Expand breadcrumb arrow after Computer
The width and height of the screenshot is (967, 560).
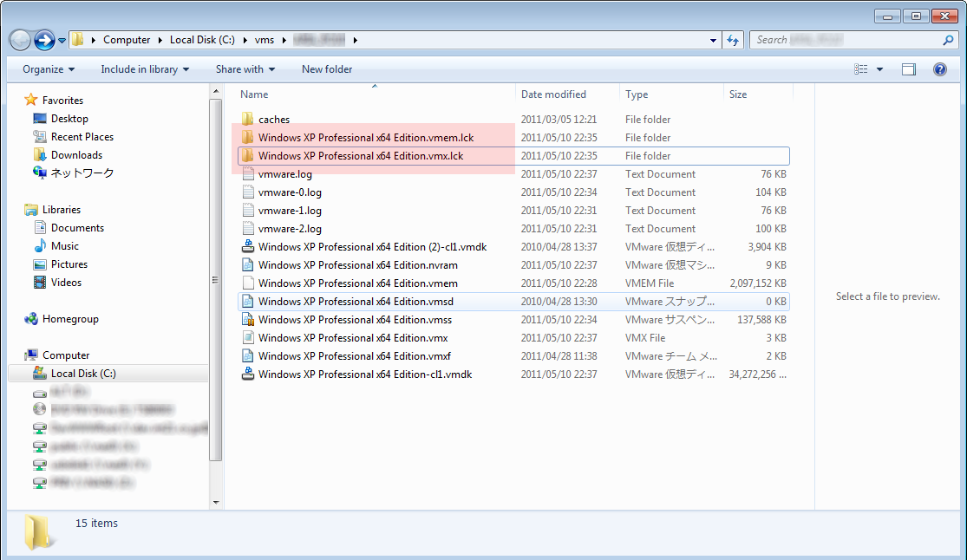[x=160, y=40]
